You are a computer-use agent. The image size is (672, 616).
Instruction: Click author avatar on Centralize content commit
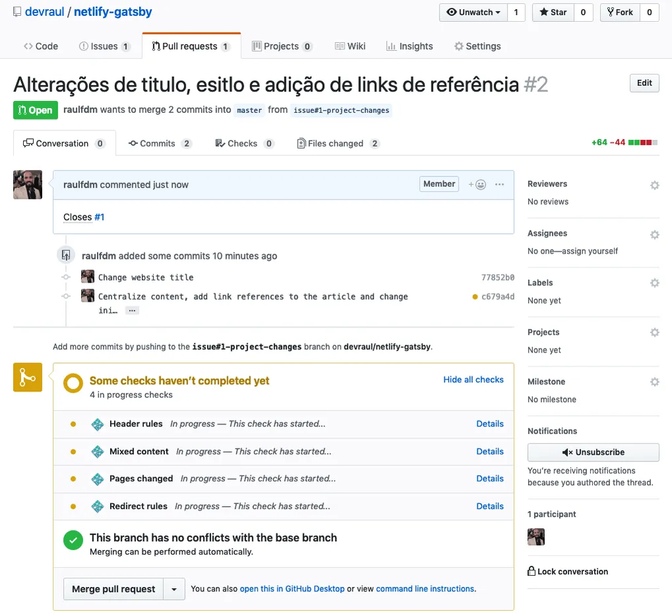click(88, 295)
